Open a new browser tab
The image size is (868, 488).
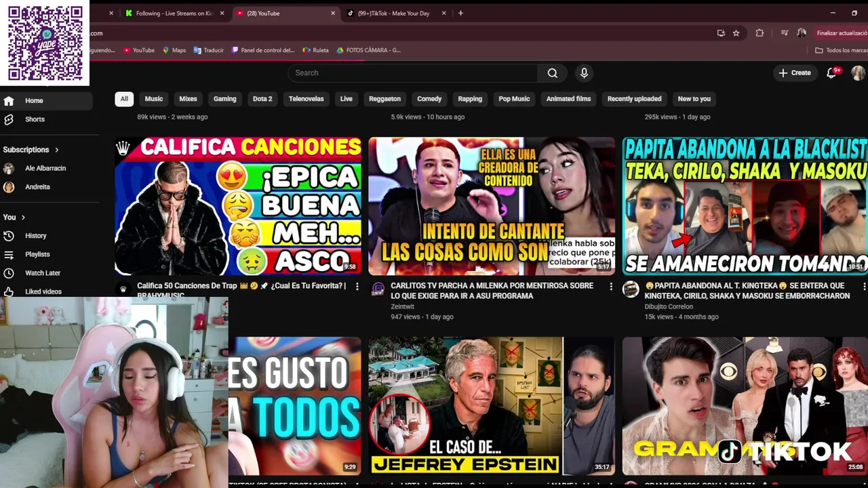(460, 13)
